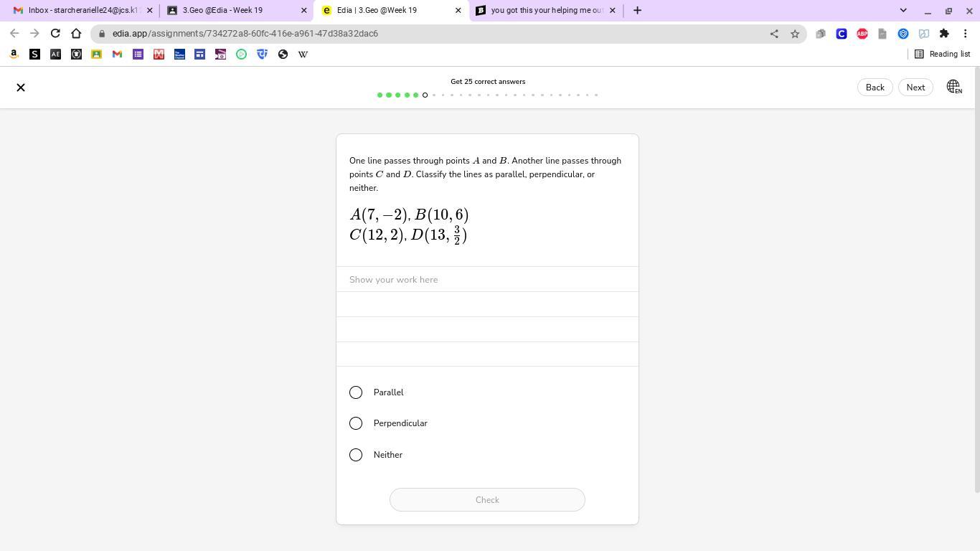
Task: Open the Chrome three-dot menu
Action: pos(966,34)
